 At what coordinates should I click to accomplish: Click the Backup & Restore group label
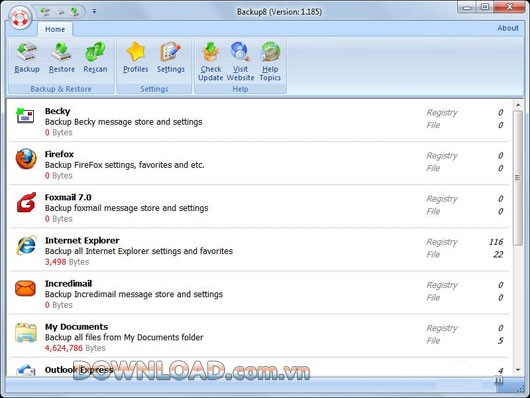[x=61, y=89]
